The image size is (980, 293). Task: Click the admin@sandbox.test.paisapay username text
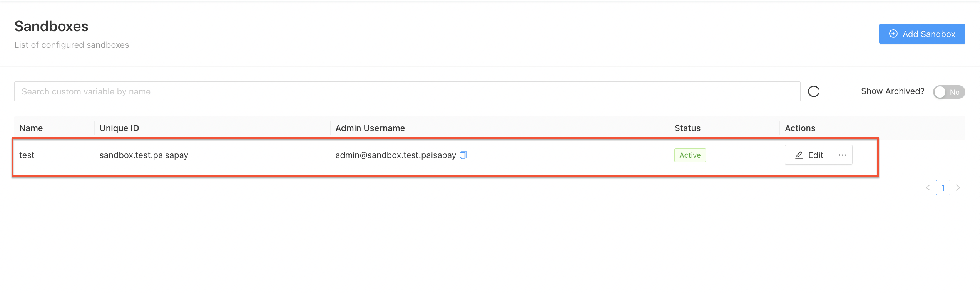coord(395,155)
